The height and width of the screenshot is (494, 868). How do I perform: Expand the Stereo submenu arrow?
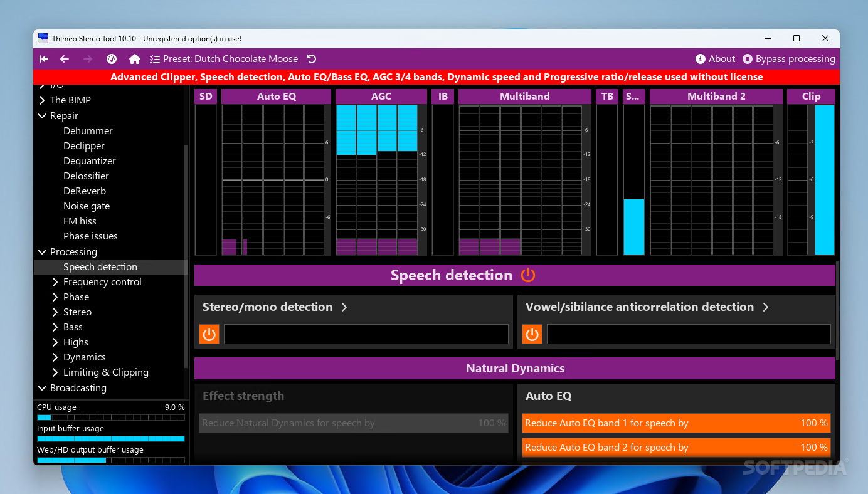[55, 312]
